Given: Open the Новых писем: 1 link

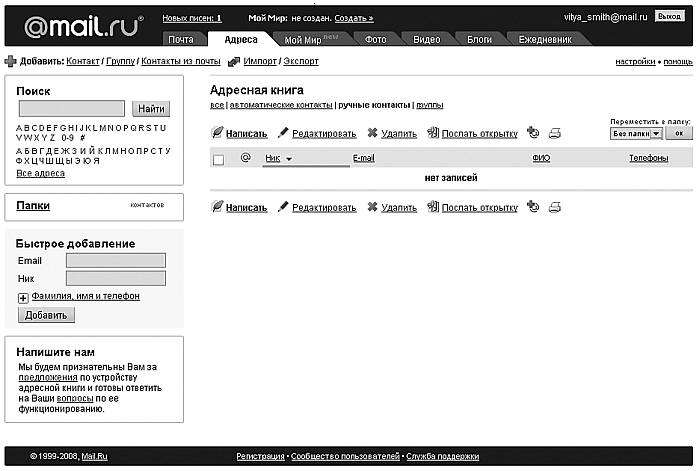Looking at the screenshot, I should tap(192, 18).
